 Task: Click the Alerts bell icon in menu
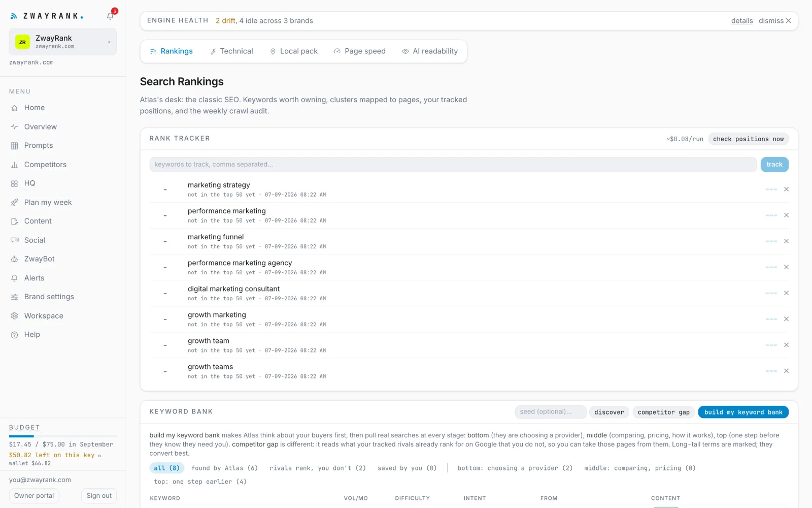(x=14, y=278)
